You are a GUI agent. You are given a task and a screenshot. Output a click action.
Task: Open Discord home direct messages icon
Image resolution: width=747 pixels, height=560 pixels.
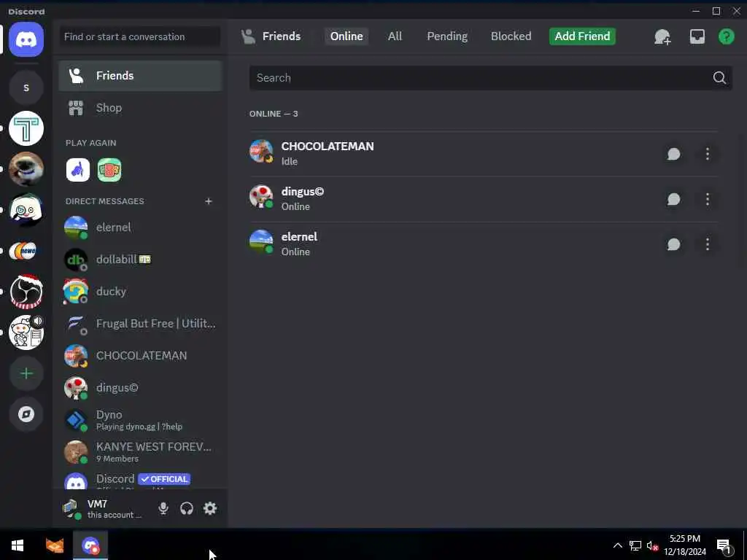point(26,39)
